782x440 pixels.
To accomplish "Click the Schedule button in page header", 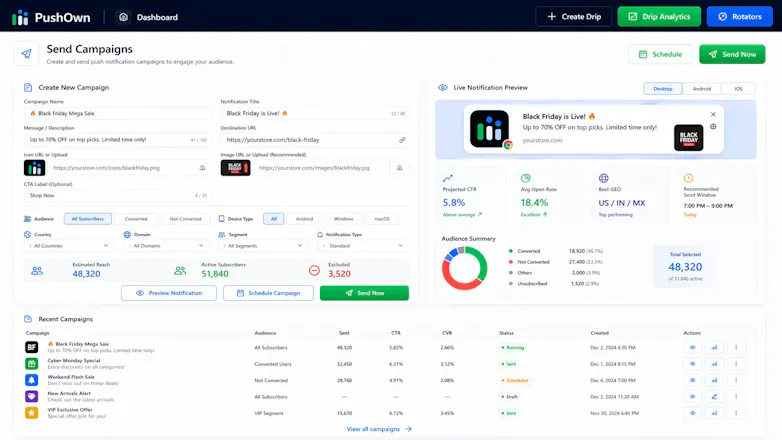I will point(660,54).
